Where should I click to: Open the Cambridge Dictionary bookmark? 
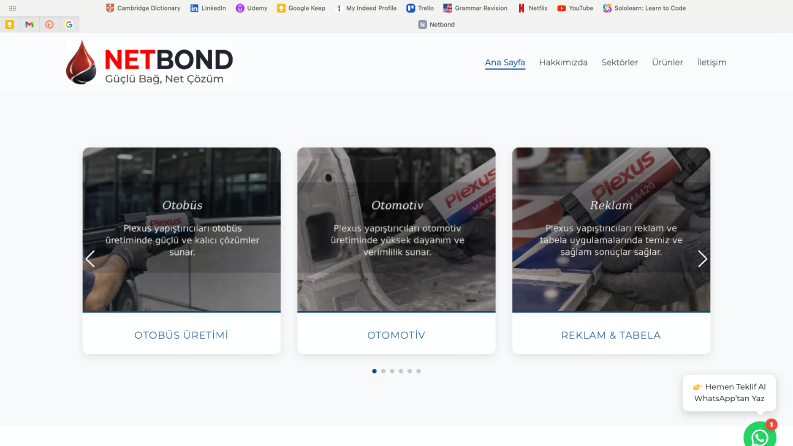pos(143,8)
